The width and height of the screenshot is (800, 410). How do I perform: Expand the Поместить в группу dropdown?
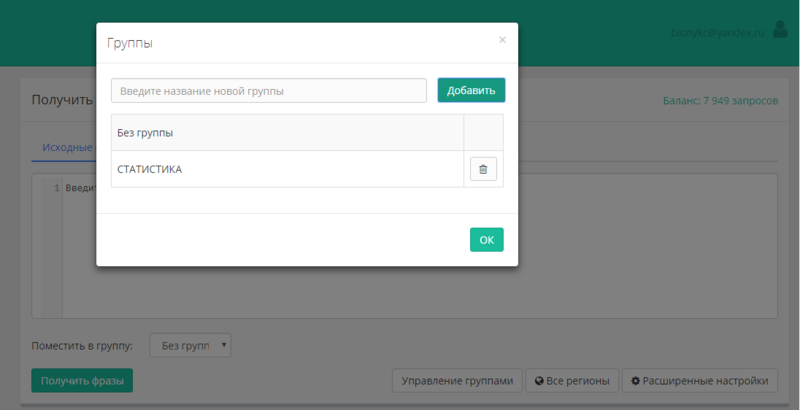190,346
